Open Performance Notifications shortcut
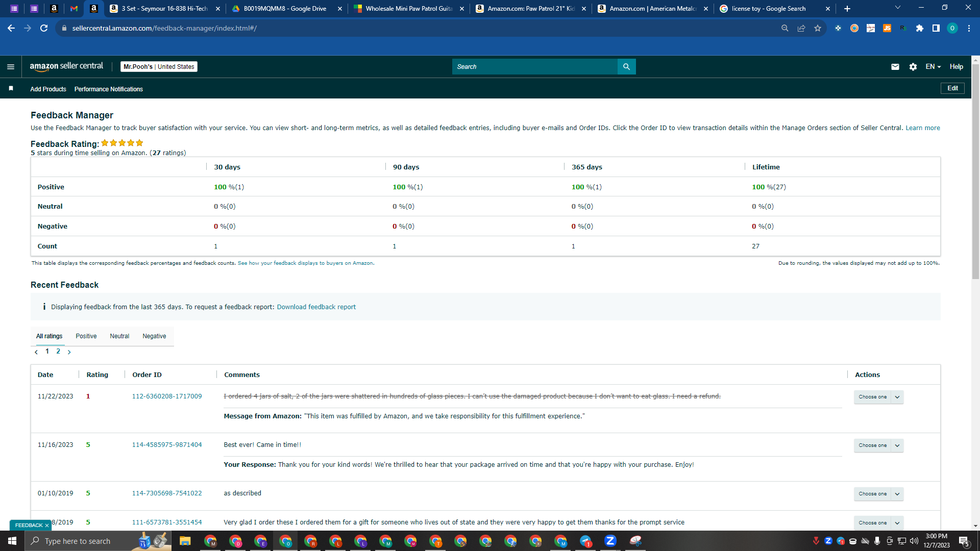The image size is (980, 551). [x=109, y=89]
